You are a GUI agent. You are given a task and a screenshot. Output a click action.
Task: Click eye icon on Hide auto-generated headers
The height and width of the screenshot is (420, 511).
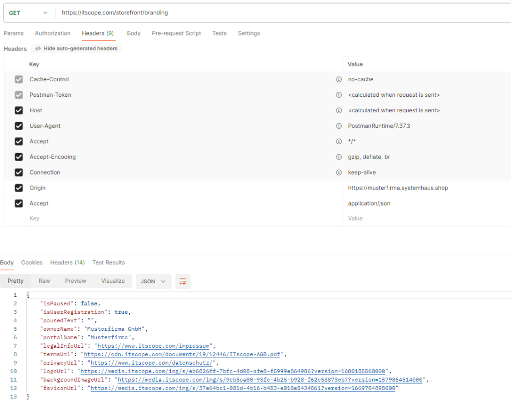coord(38,48)
